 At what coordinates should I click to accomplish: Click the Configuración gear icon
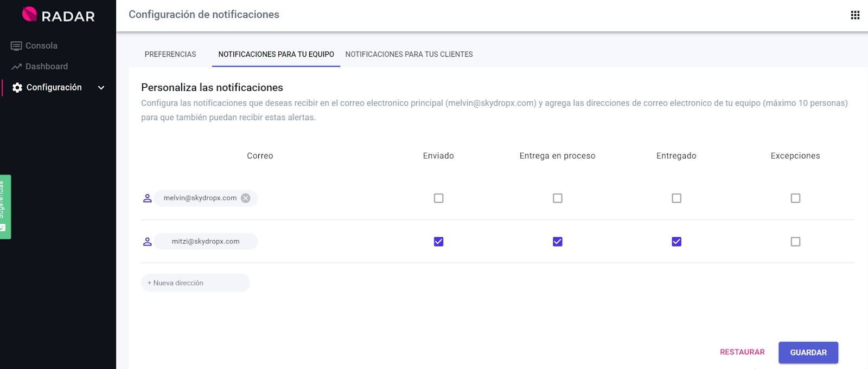17,88
